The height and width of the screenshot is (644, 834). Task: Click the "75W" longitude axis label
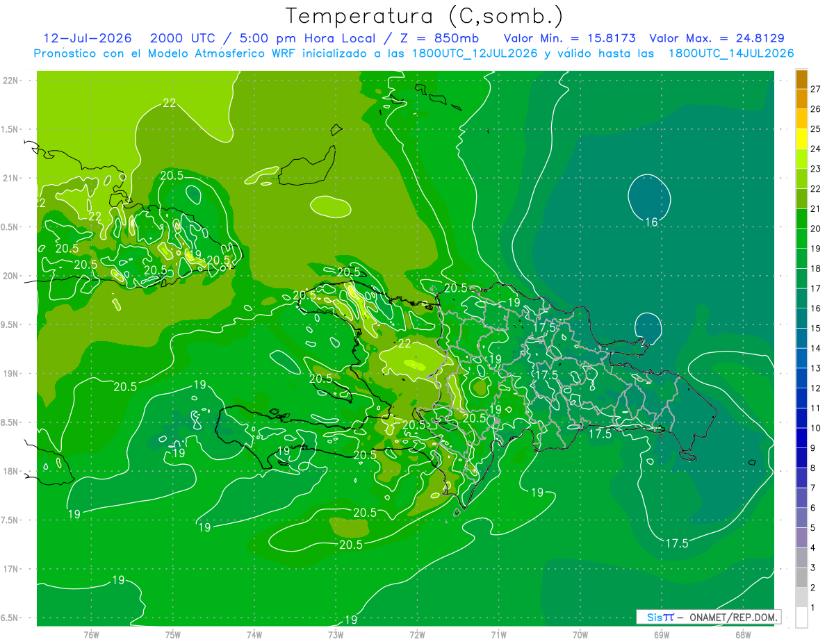point(172,634)
